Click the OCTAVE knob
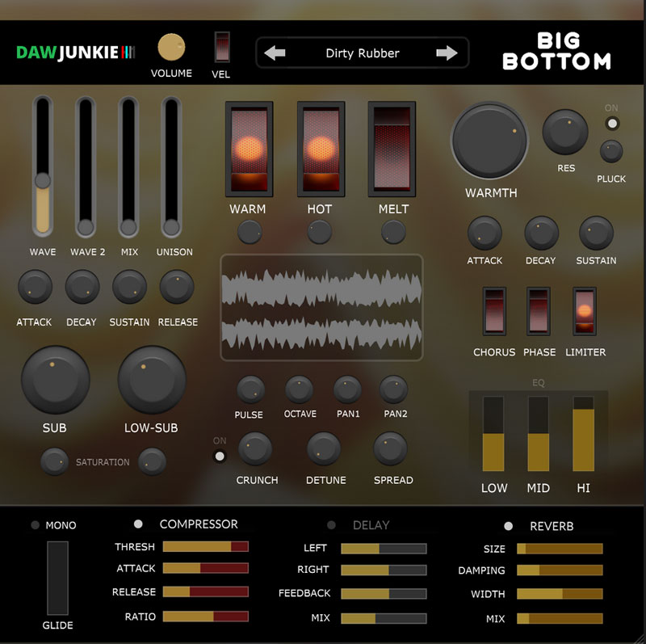Screen dimensions: 646x644 coord(300,389)
